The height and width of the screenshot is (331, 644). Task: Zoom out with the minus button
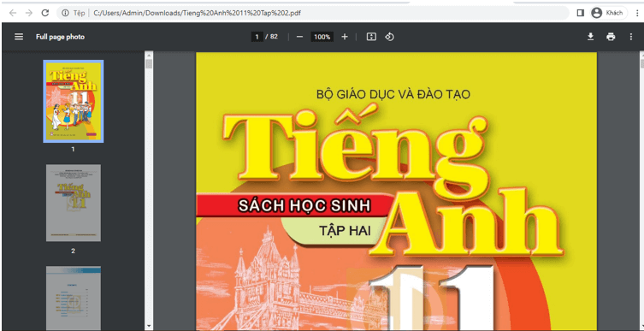[300, 37]
